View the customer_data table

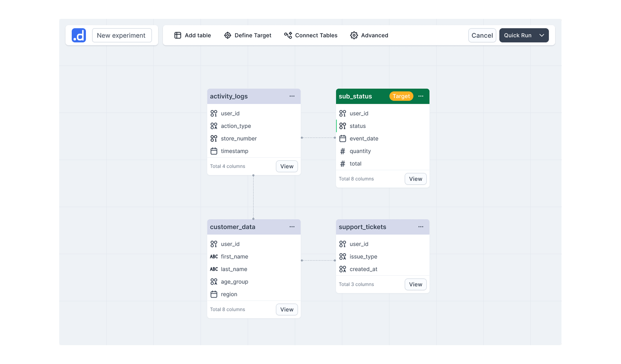[287, 309]
